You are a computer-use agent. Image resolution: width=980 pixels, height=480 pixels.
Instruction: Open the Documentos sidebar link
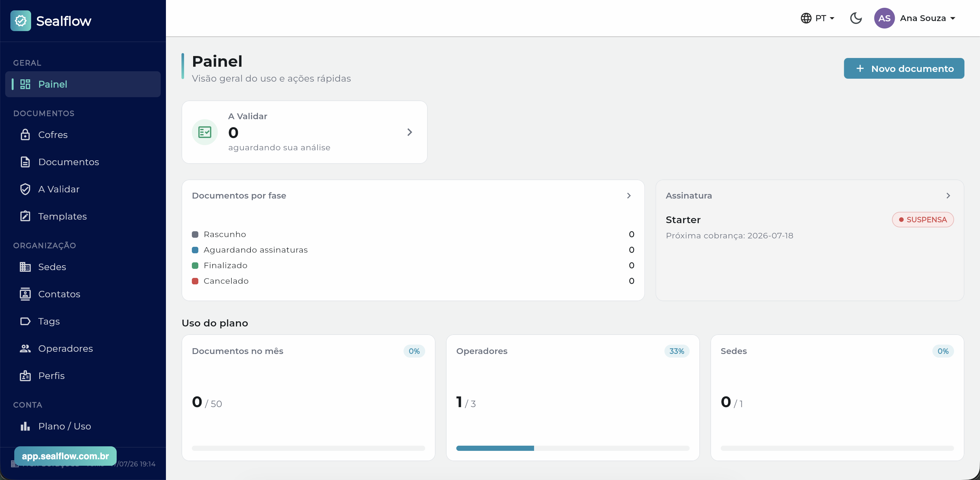point(83,162)
